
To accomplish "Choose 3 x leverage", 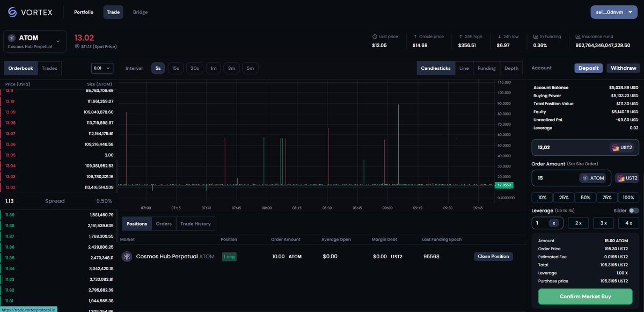I will point(603,223).
